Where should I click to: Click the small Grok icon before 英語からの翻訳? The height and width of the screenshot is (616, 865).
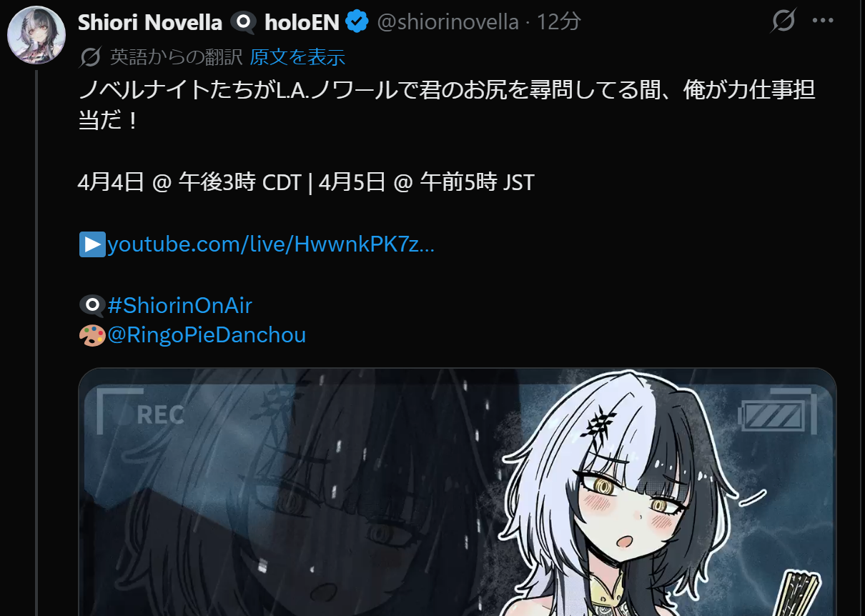(x=91, y=56)
